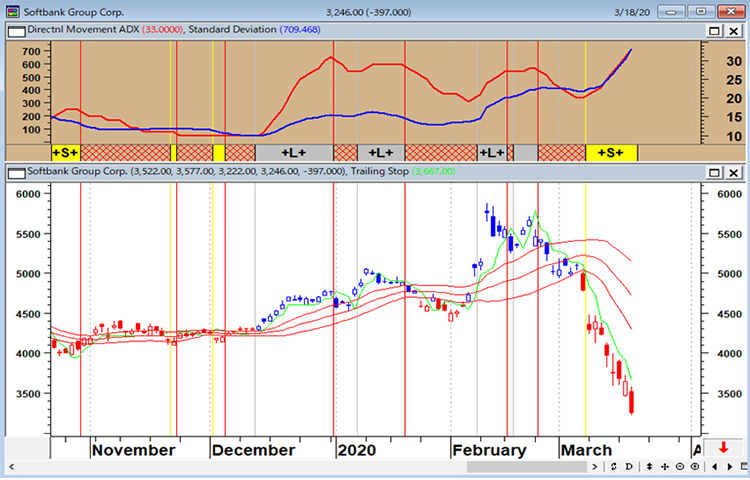Viewport: 750px width, 480px height.
Task: Select the first gray +L+ signal segment
Action: click(293, 152)
